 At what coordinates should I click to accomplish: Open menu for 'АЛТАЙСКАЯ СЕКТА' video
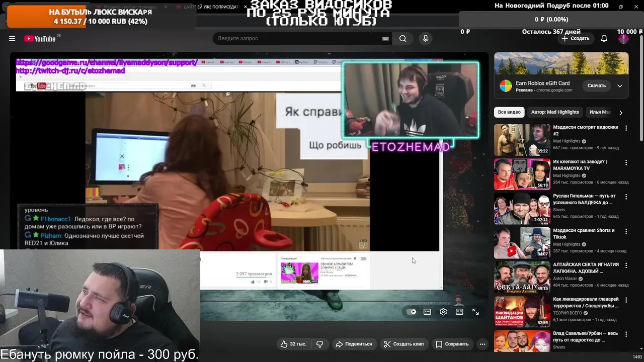626,265
